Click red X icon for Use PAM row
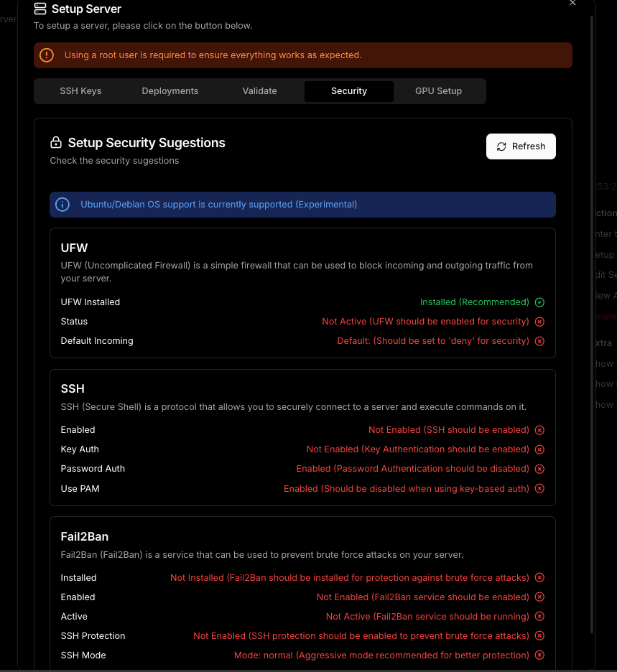 coord(539,489)
